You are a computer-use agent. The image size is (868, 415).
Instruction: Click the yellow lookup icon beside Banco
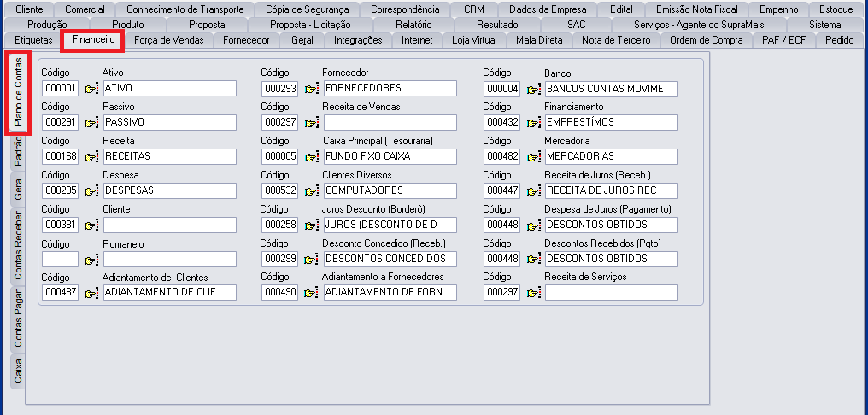tap(534, 89)
